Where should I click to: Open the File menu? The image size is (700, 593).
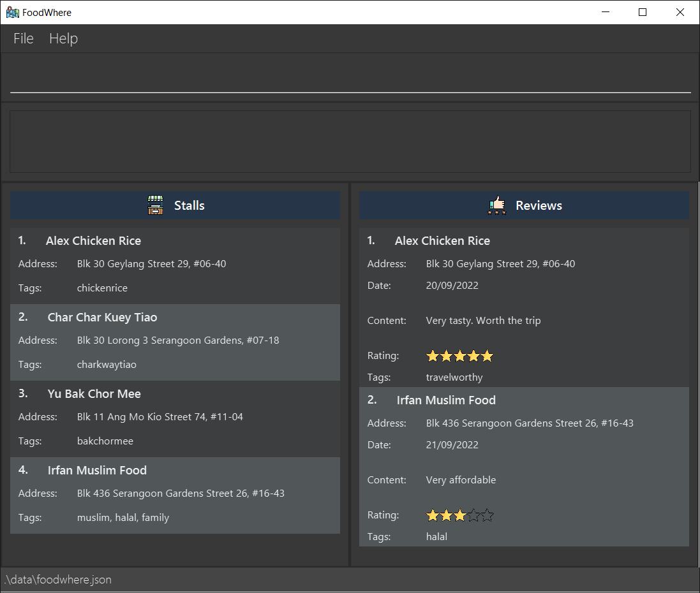(23, 38)
